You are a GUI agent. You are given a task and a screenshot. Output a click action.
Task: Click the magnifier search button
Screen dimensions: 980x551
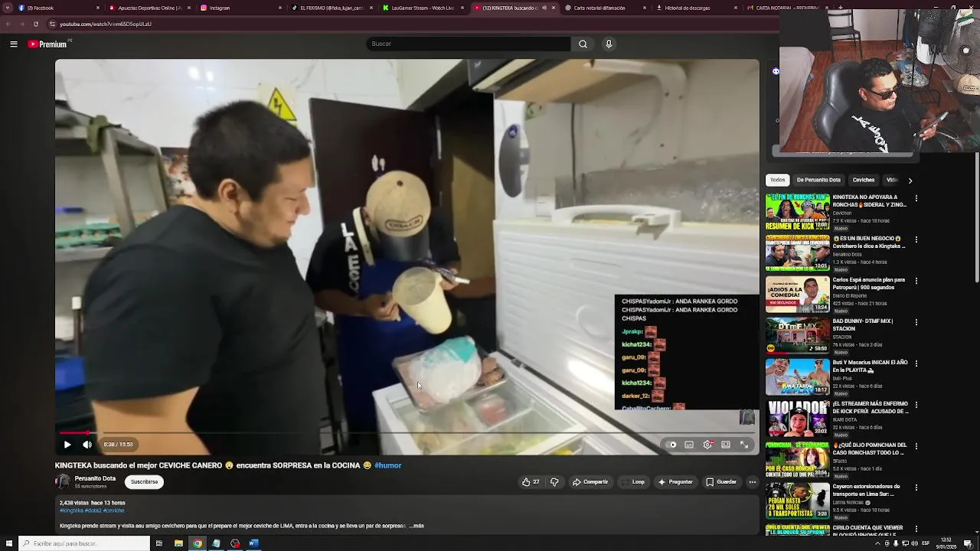583,44
